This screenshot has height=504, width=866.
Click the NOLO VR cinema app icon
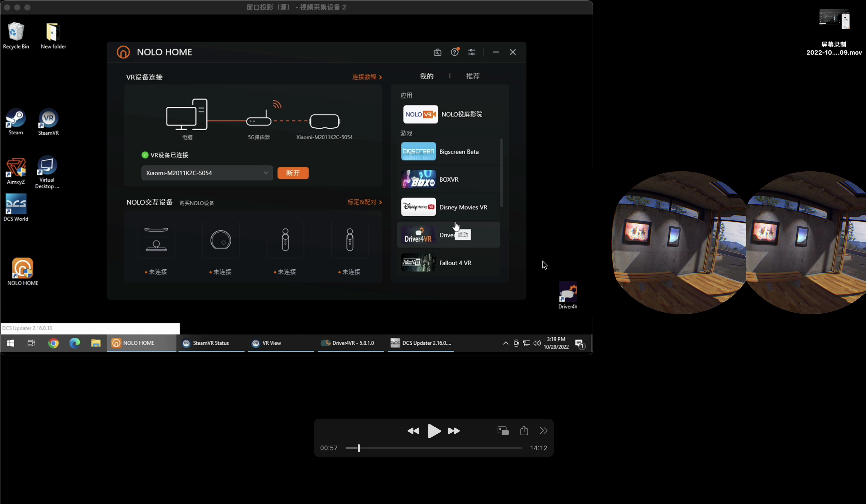click(420, 114)
